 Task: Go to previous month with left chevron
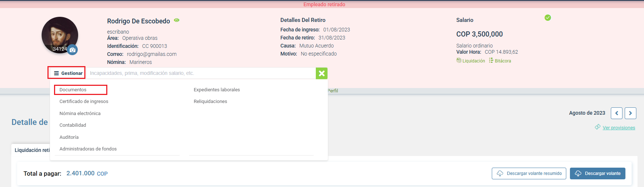point(617,113)
